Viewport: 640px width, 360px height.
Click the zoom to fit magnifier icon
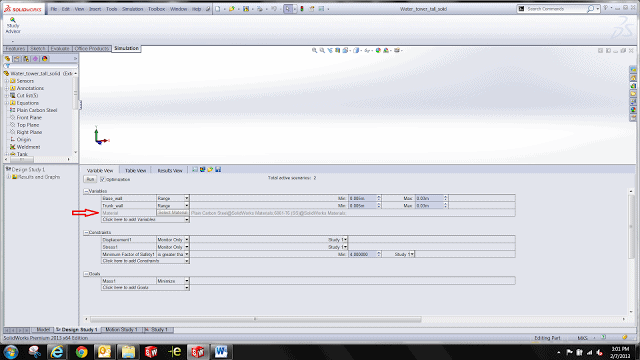coord(314,50)
